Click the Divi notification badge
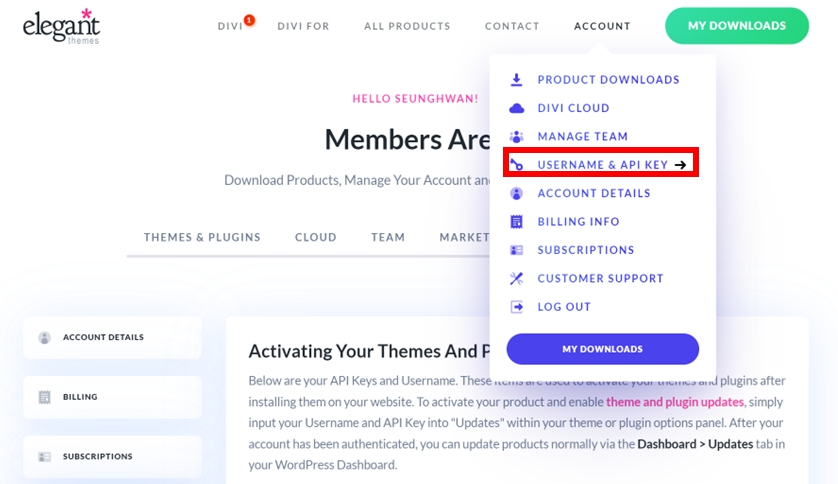This screenshot has height=484, width=838. pos(250,20)
